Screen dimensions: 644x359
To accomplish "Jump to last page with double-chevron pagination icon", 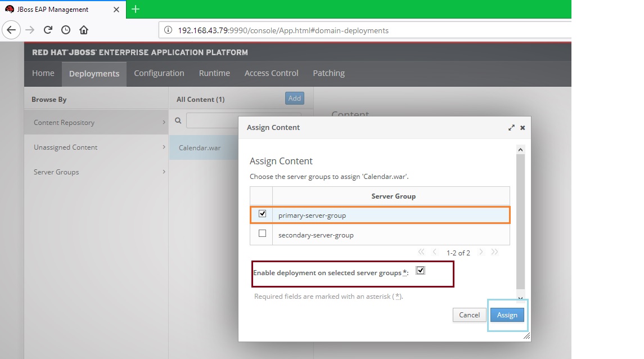I will coord(495,252).
